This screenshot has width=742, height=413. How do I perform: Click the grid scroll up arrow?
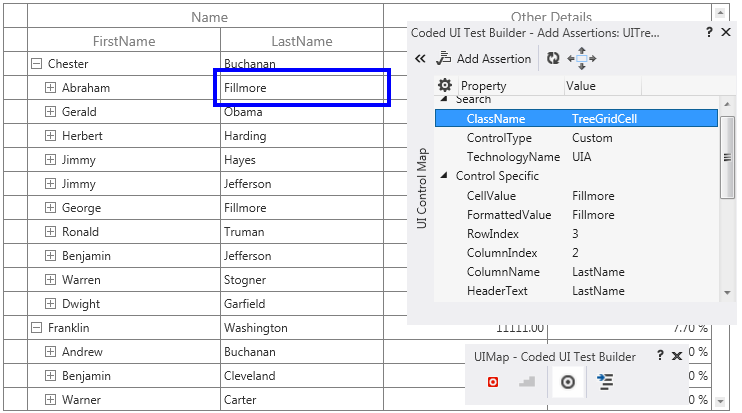720,13
